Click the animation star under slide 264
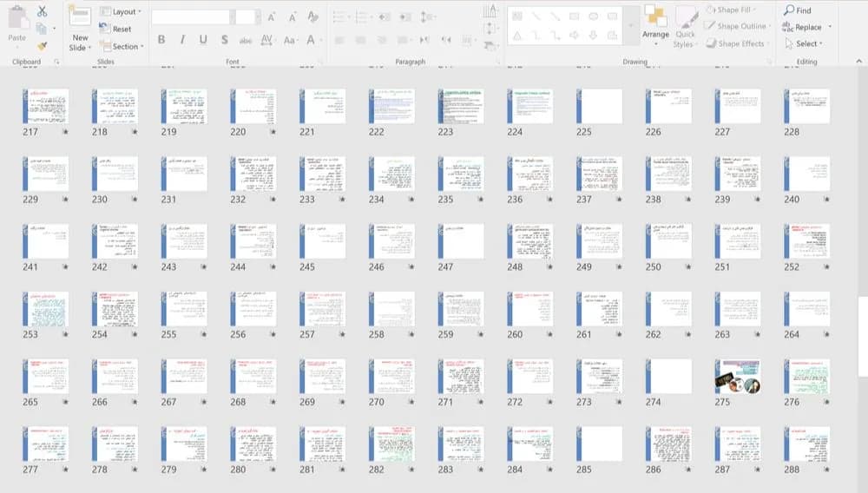The height and width of the screenshot is (493, 868). point(826,334)
